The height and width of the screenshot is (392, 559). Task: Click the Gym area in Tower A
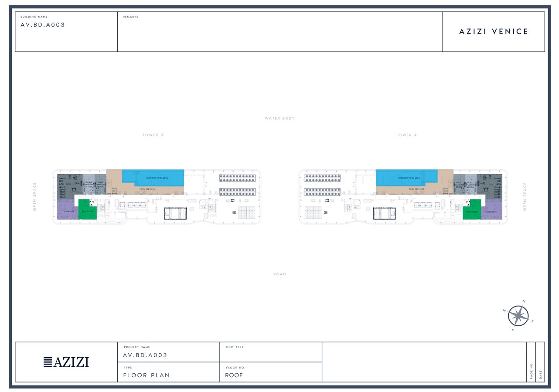tap(490, 184)
